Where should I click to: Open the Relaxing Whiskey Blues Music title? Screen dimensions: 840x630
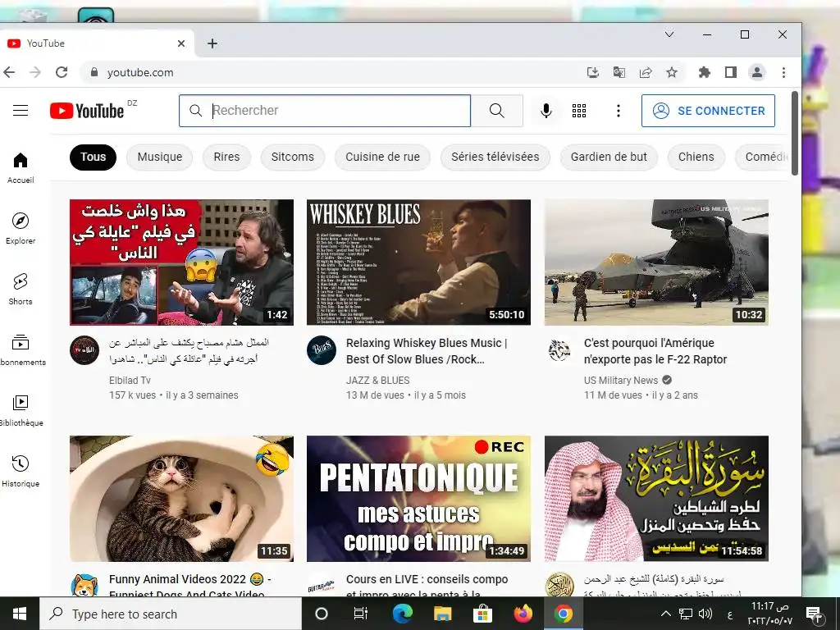pyautogui.click(x=427, y=351)
